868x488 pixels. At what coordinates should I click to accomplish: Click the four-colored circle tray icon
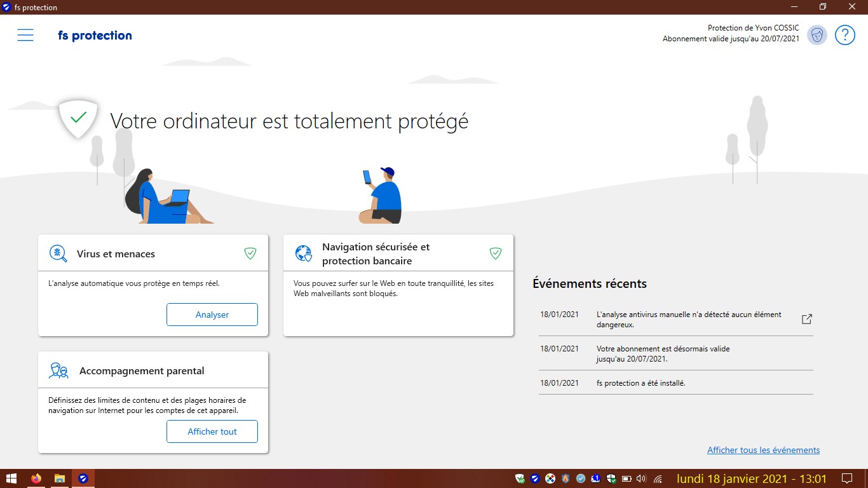tap(550, 478)
